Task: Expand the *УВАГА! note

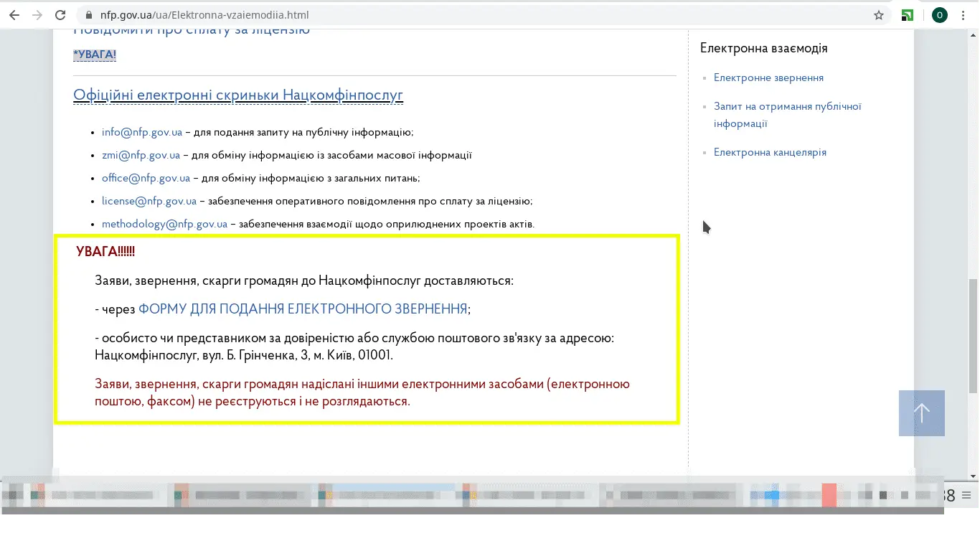Action: click(95, 55)
